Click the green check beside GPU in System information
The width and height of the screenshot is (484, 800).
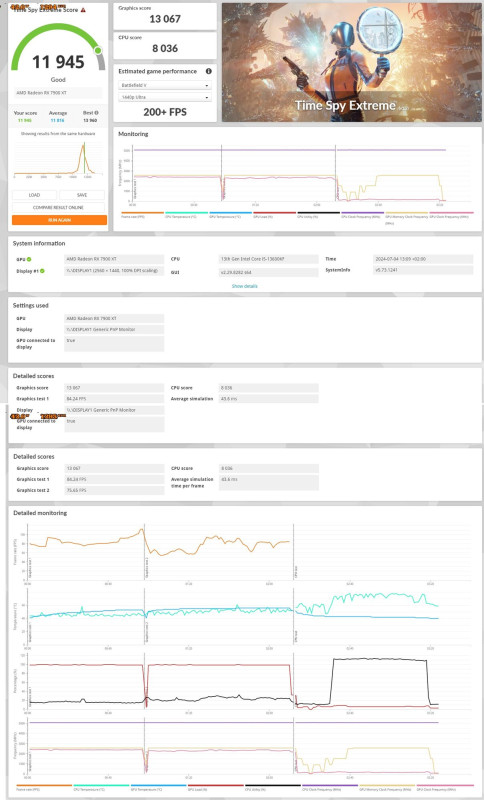[x=29, y=259]
